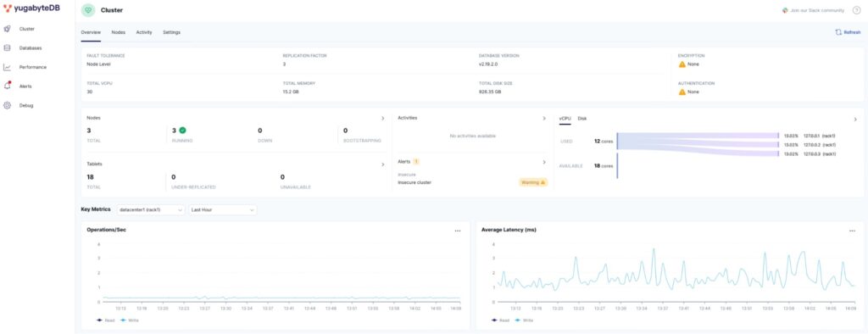Viewport: 868px width, 334px height.
Task: Click No activities available message
Action: (473, 136)
